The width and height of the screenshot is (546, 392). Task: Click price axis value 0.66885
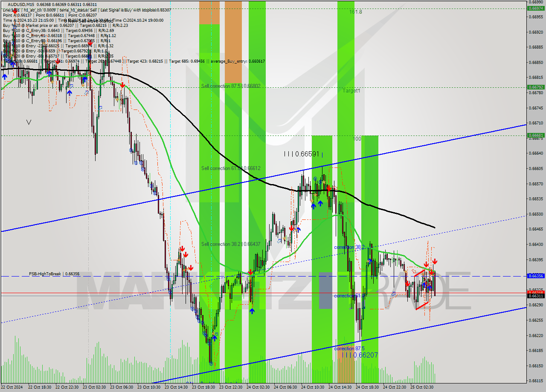click(x=536, y=47)
